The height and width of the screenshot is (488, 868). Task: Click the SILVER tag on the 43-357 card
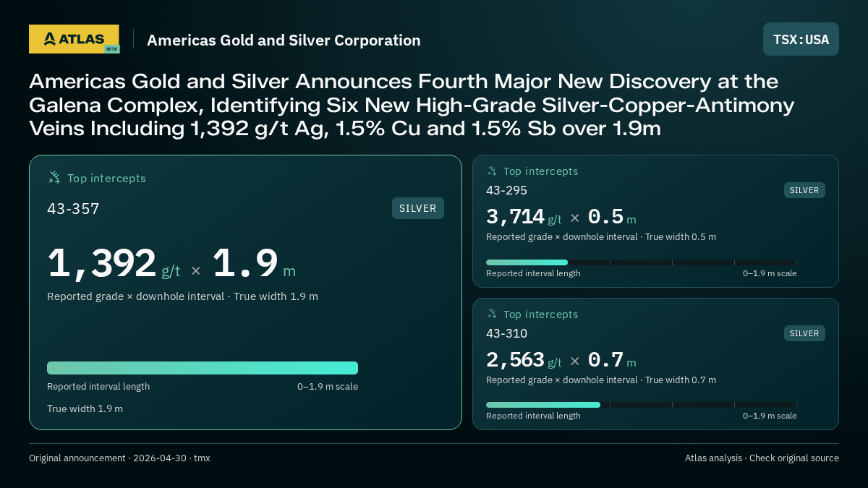click(418, 208)
